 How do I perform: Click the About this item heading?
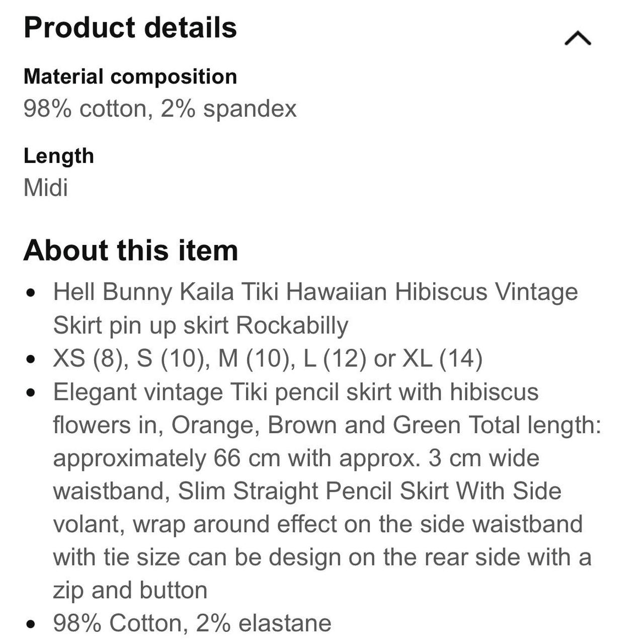coord(131,250)
